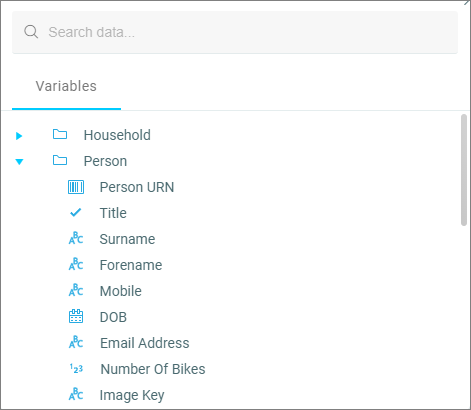Select the Number Of Bikes variable
This screenshot has height=410, width=471.
(x=153, y=369)
